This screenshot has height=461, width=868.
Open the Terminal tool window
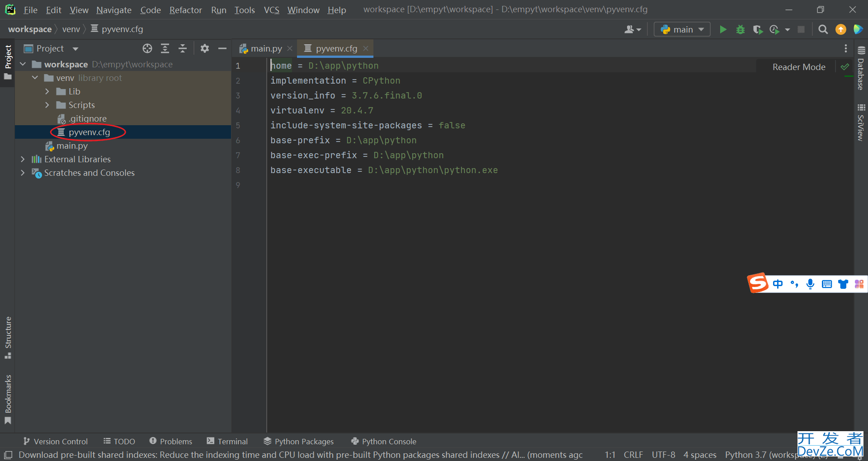pyautogui.click(x=227, y=441)
